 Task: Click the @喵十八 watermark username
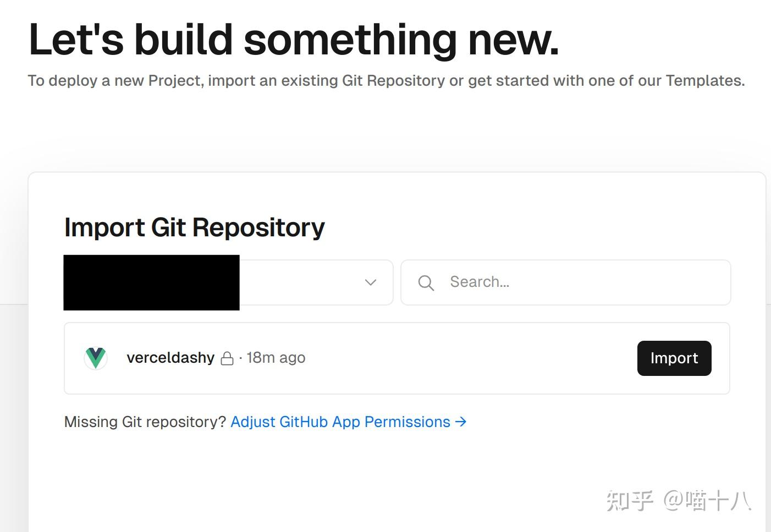click(707, 501)
